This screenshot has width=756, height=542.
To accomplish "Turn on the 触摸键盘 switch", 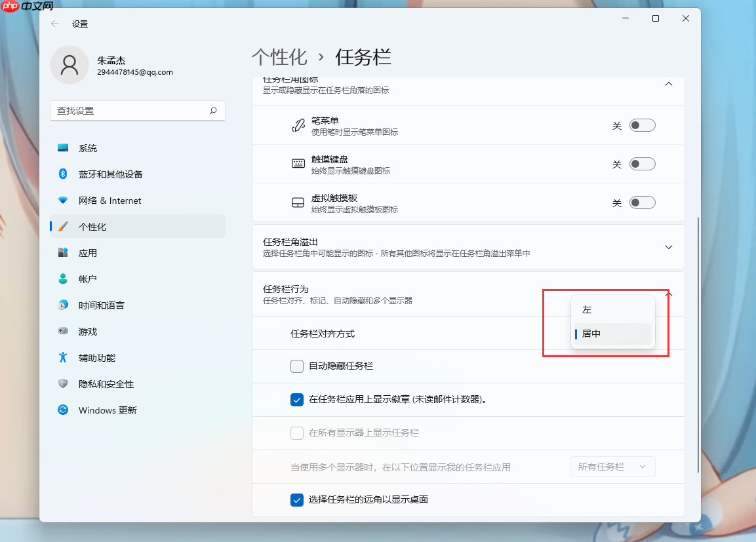I will (x=642, y=164).
